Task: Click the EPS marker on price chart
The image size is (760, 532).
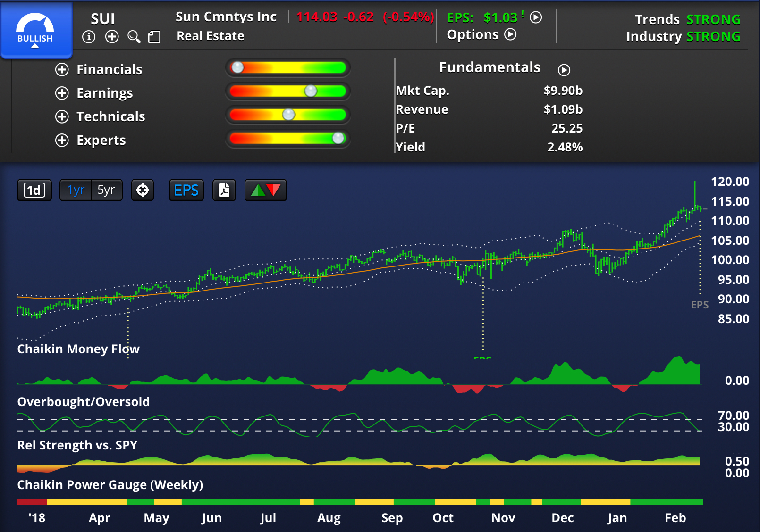Action: point(700,305)
